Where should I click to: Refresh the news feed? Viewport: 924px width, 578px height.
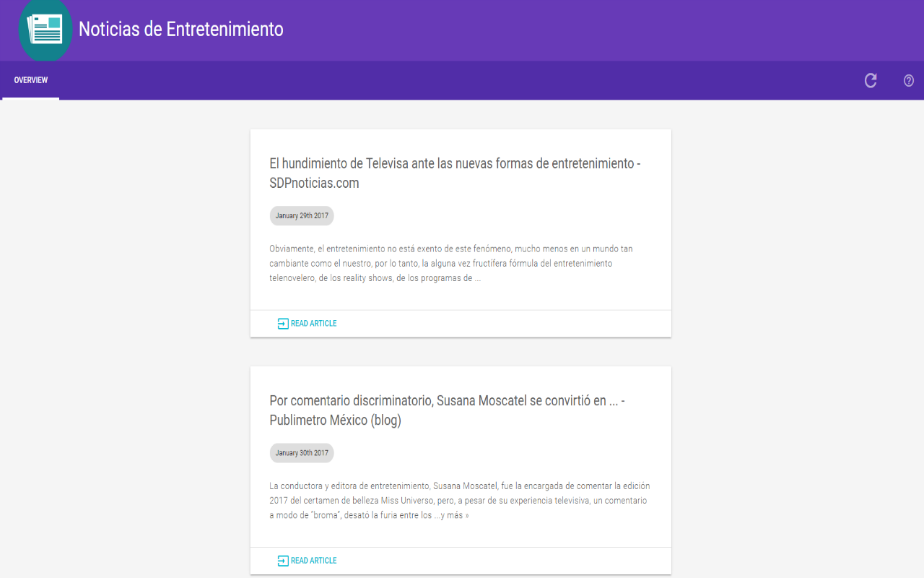[871, 81]
